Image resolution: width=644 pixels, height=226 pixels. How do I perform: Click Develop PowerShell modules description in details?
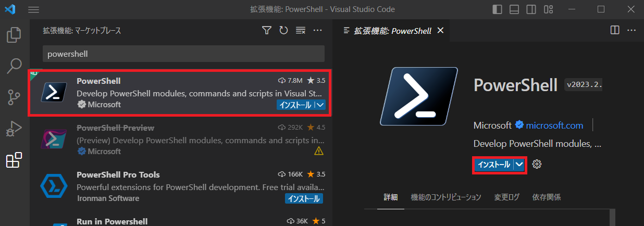(538, 144)
